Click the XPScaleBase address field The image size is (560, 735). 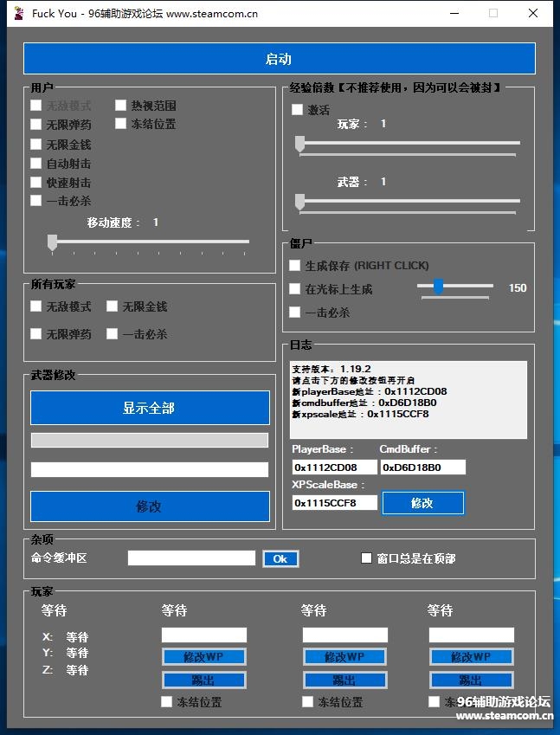(335, 503)
